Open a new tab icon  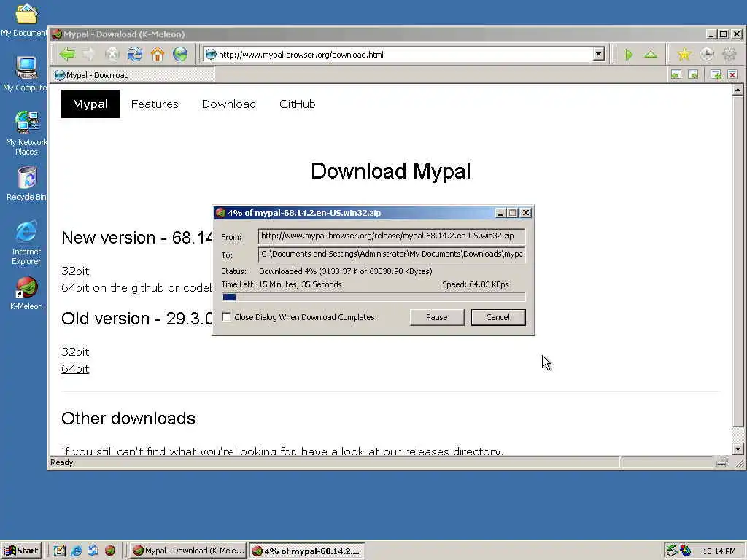[716, 75]
